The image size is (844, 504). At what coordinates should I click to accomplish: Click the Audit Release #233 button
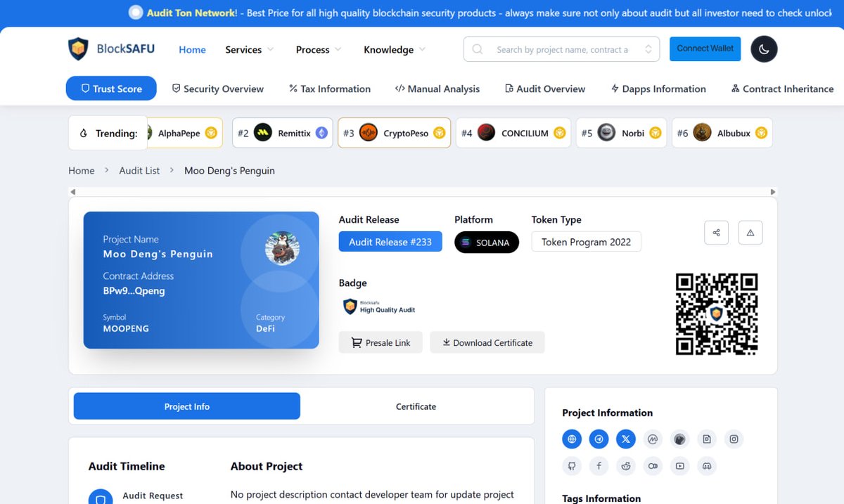point(390,242)
